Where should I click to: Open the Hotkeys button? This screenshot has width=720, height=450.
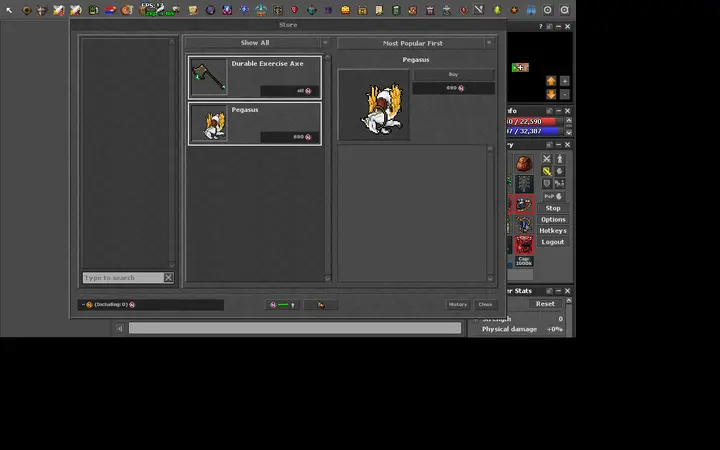(553, 231)
